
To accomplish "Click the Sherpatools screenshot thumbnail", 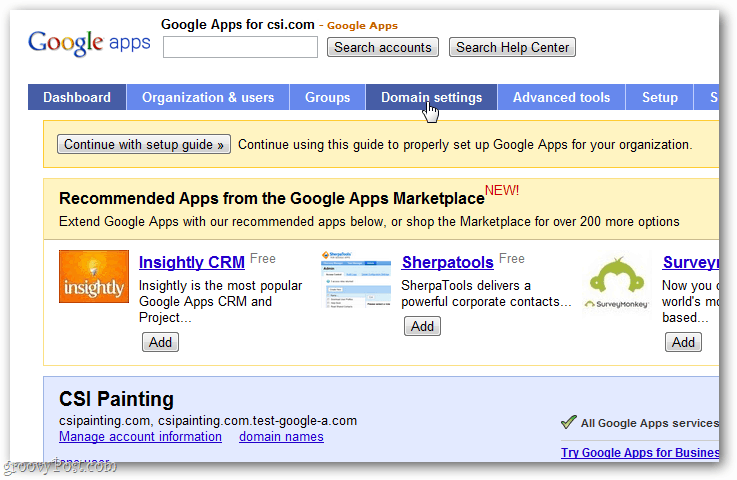I will pyautogui.click(x=356, y=279).
